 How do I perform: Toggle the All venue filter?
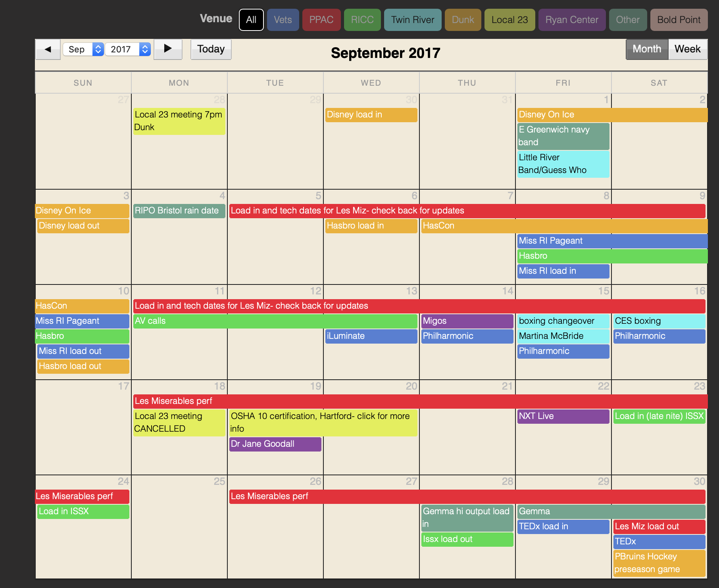point(251,20)
